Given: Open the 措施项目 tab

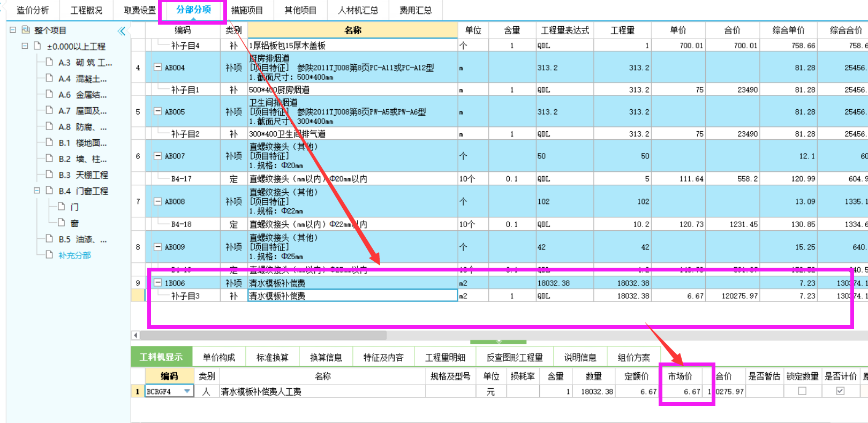Looking at the screenshot, I should click(x=247, y=10).
